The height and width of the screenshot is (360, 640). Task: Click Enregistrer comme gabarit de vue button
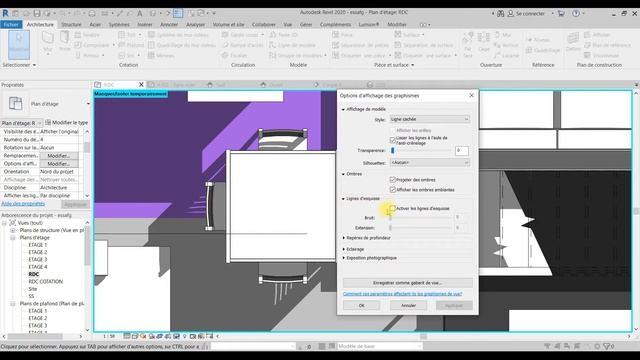click(x=407, y=283)
